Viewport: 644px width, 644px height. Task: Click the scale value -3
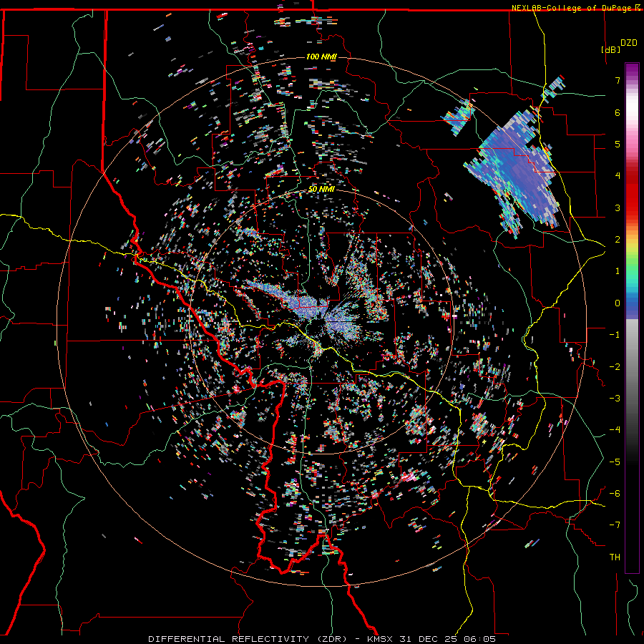pyautogui.click(x=615, y=399)
